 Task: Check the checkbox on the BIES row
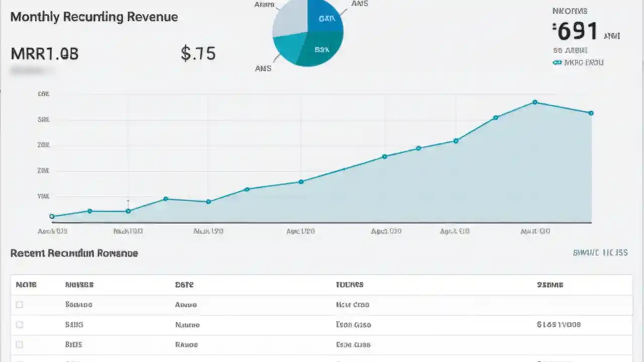(19, 344)
